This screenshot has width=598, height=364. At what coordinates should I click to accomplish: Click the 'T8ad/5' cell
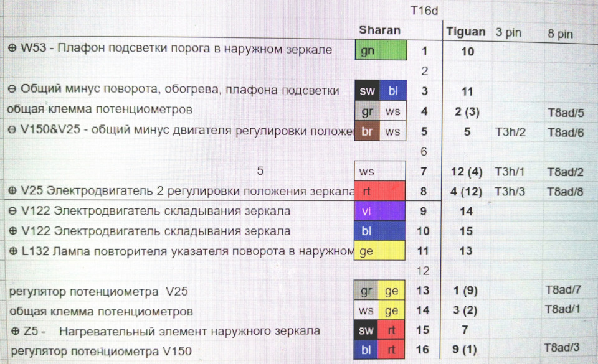click(x=566, y=113)
